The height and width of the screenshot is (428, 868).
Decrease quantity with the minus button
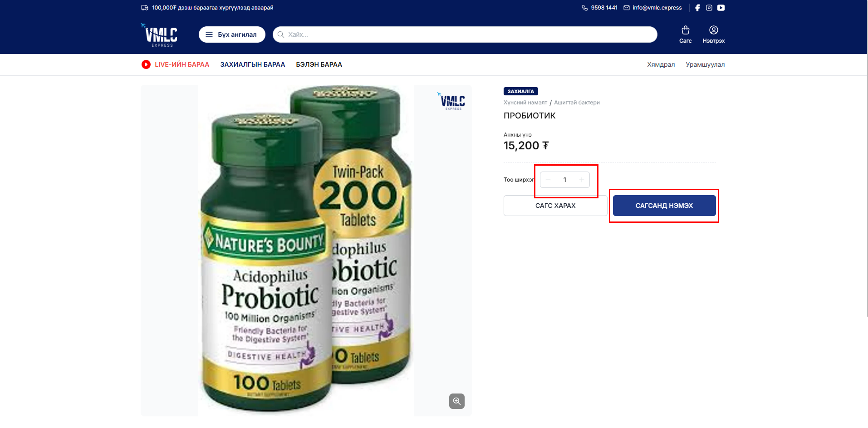click(x=548, y=180)
